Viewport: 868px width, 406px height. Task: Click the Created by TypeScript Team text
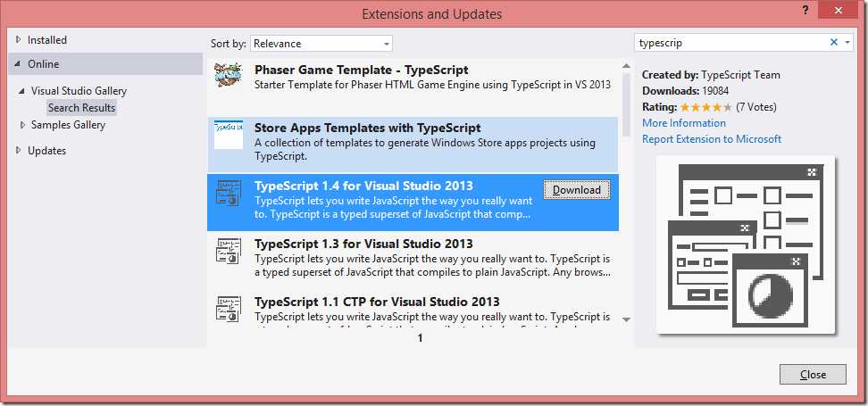click(x=711, y=75)
